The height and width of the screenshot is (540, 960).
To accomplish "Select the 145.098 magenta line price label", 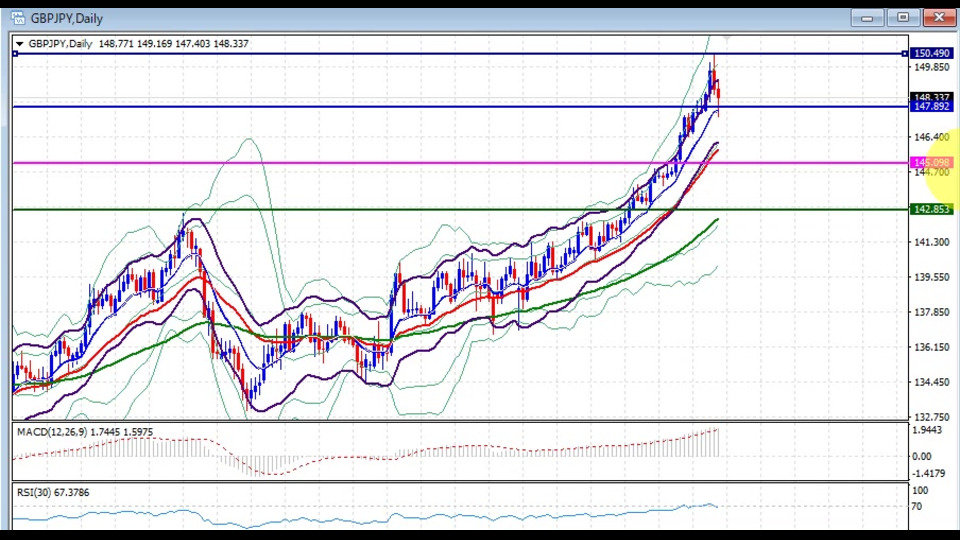I will click(931, 163).
